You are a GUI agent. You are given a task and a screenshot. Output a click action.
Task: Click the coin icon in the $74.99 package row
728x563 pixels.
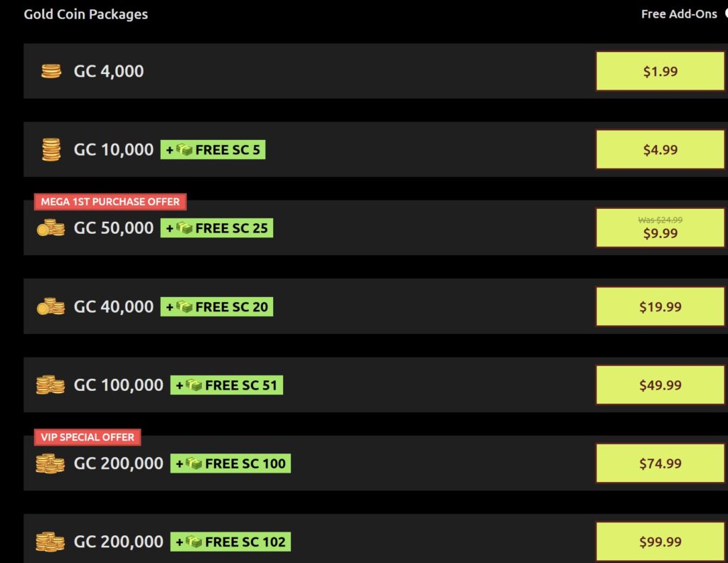50,463
